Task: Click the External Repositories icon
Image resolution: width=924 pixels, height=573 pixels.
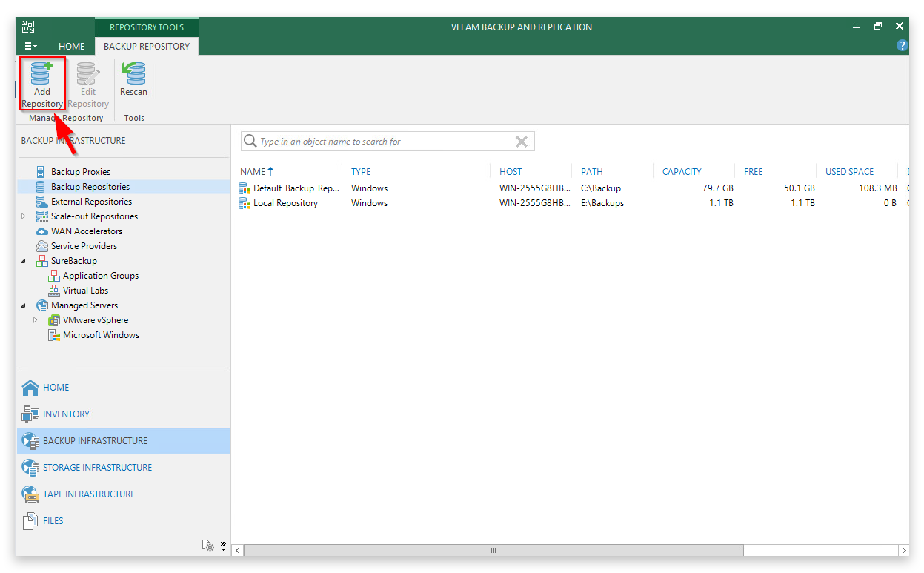Action: [x=42, y=202]
